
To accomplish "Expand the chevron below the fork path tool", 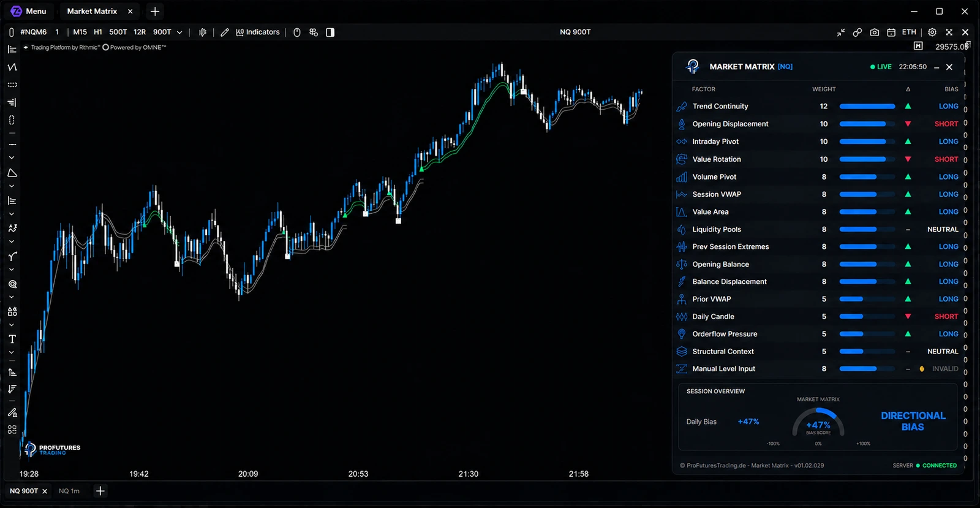I will click(x=12, y=269).
